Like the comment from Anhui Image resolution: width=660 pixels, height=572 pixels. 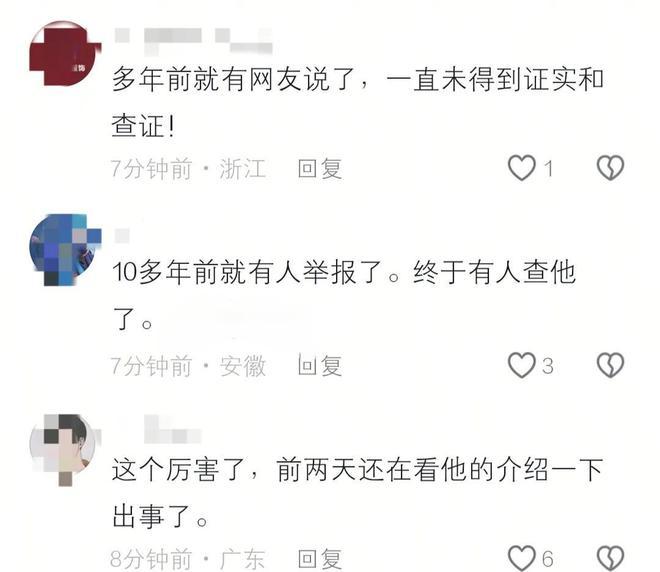(522, 365)
